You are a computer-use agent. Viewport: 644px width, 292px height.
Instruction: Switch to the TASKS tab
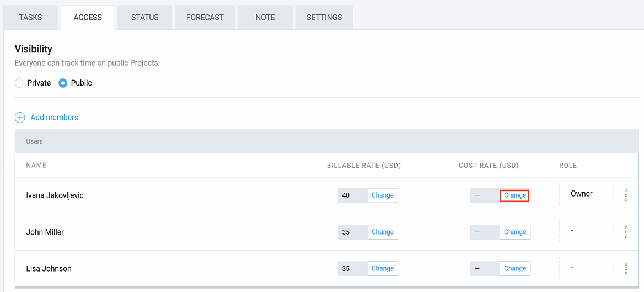coord(30,18)
